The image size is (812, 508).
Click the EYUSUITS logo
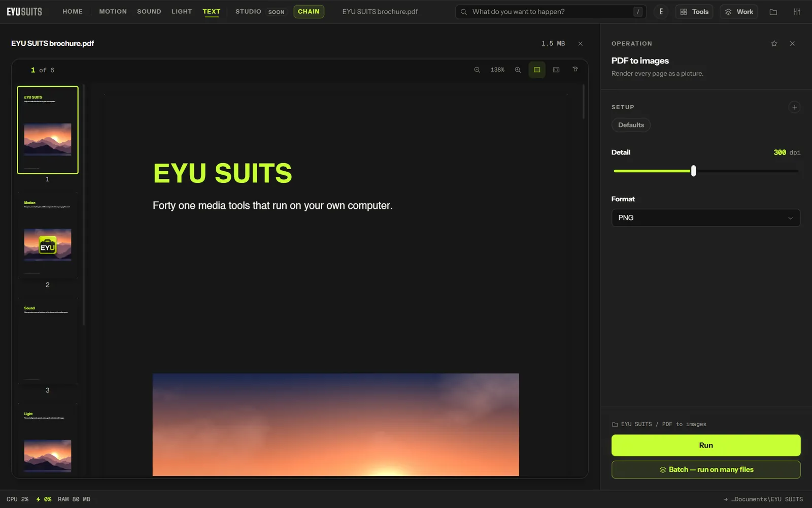click(x=24, y=12)
